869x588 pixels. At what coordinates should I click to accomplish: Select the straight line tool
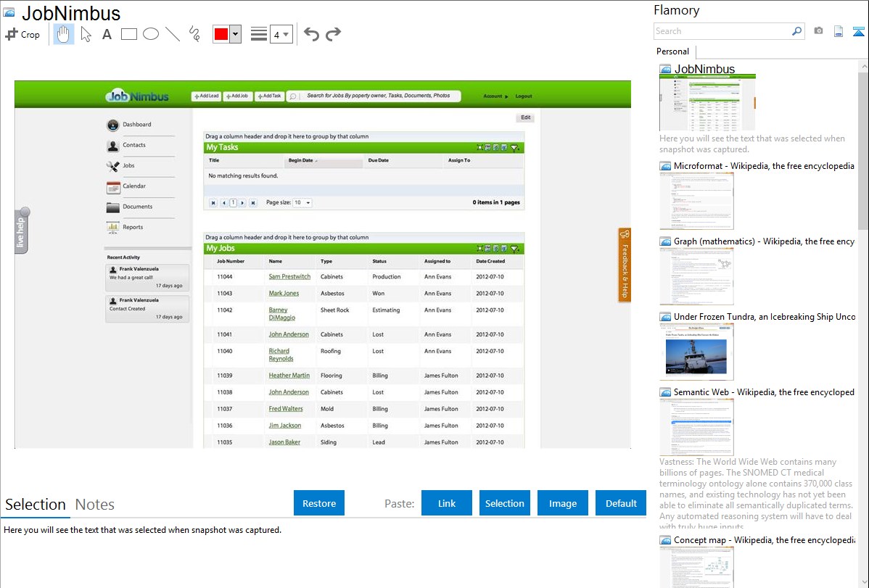(x=173, y=34)
